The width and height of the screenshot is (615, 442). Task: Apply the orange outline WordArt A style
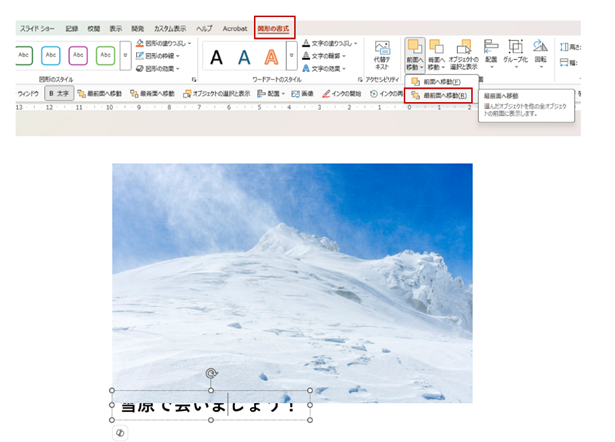(271, 57)
